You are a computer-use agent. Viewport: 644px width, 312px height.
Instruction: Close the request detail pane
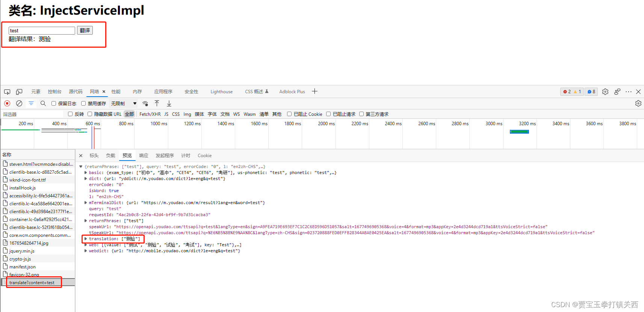81,156
